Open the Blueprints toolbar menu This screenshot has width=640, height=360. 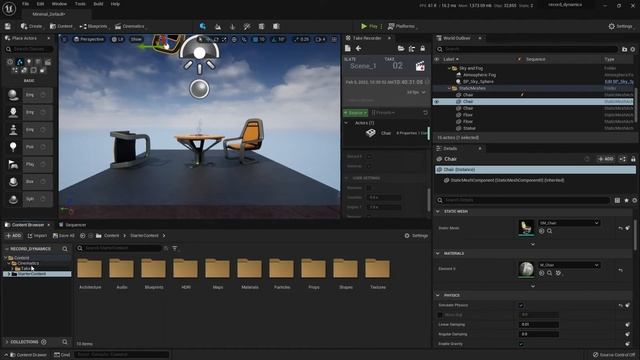click(93, 26)
